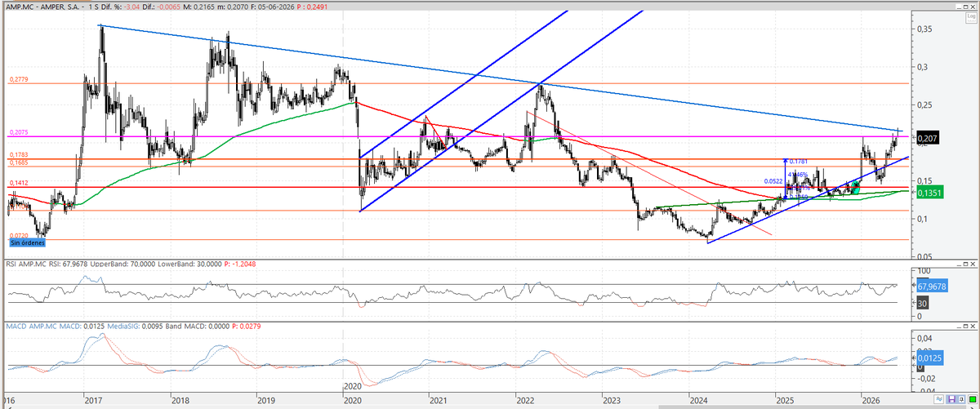
Task: Click the 0,2779 resistance level label
Action: click(x=20, y=79)
